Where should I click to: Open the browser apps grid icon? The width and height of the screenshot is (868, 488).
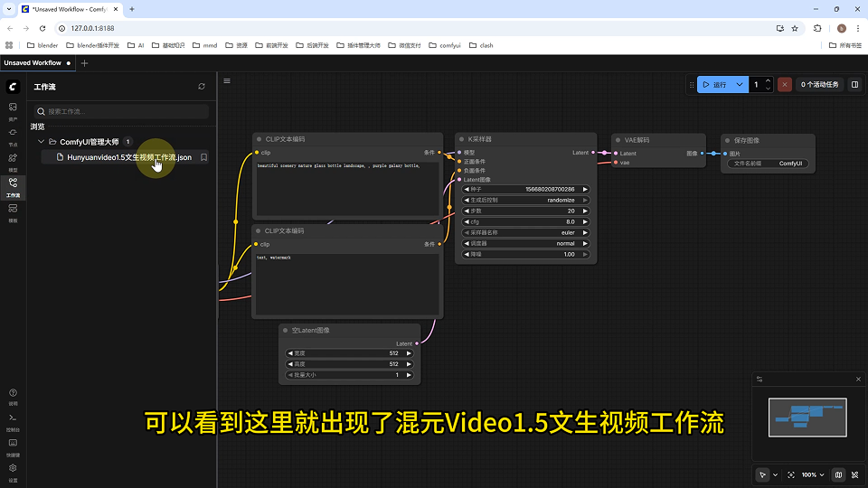(x=9, y=45)
